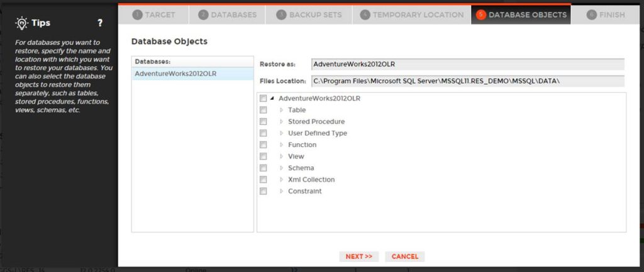Click the Function tree label

pyautogui.click(x=303, y=145)
